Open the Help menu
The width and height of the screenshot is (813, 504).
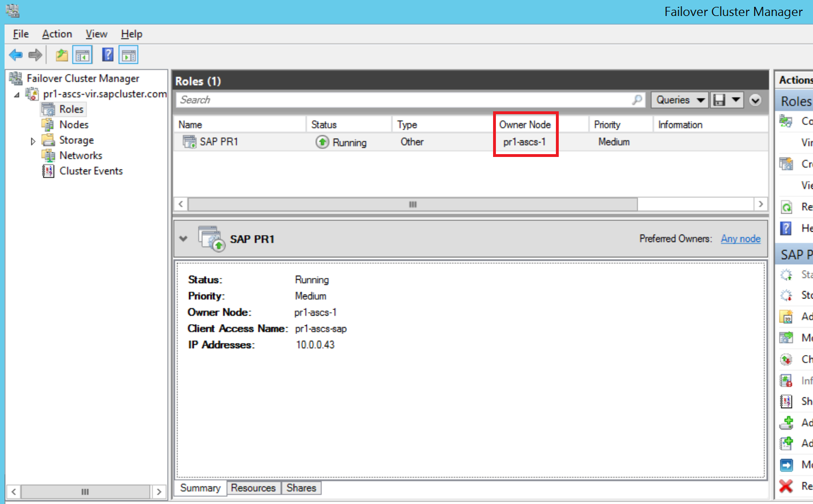click(131, 34)
